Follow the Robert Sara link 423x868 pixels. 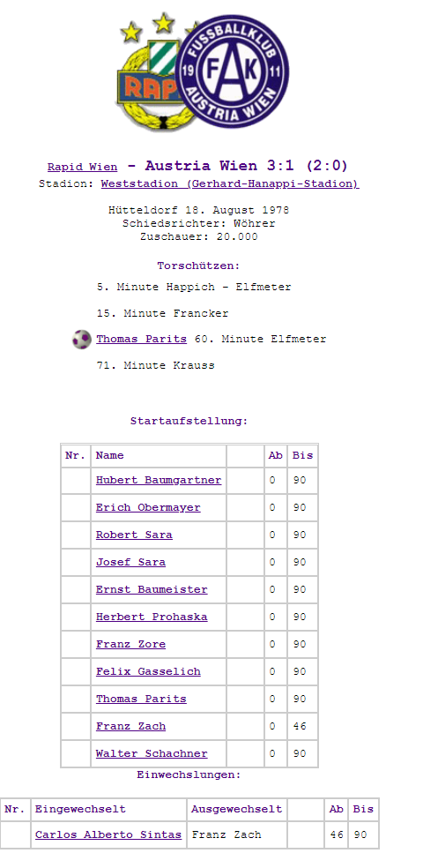click(134, 535)
